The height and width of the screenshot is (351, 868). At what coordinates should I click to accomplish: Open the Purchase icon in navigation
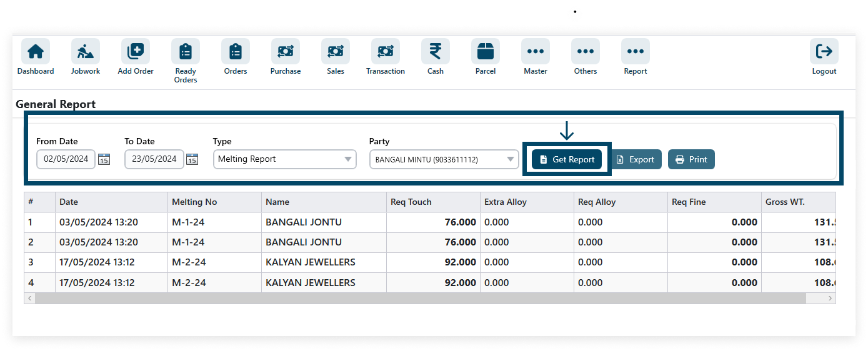pyautogui.click(x=286, y=51)
